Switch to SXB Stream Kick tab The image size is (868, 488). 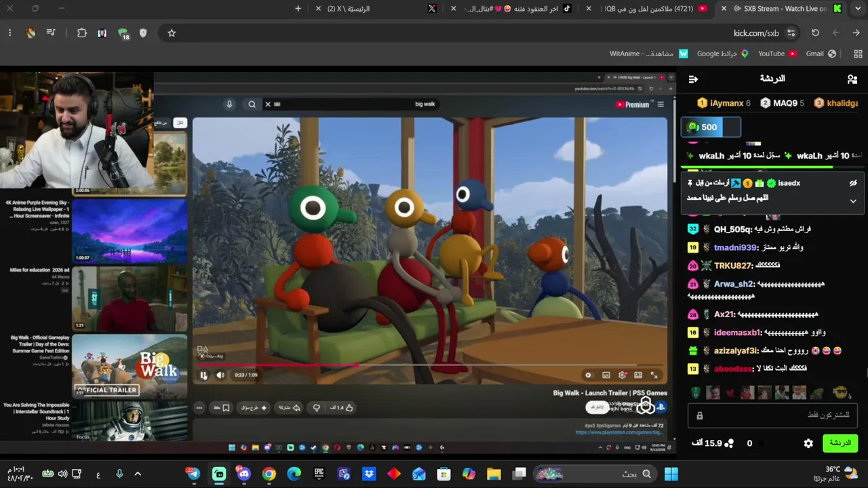click(780, 9)
